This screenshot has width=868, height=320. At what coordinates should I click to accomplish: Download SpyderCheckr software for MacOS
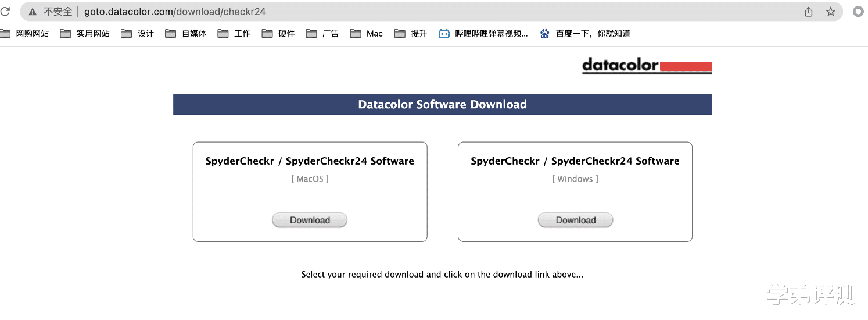pyautogui.click(x=310, y=220)
